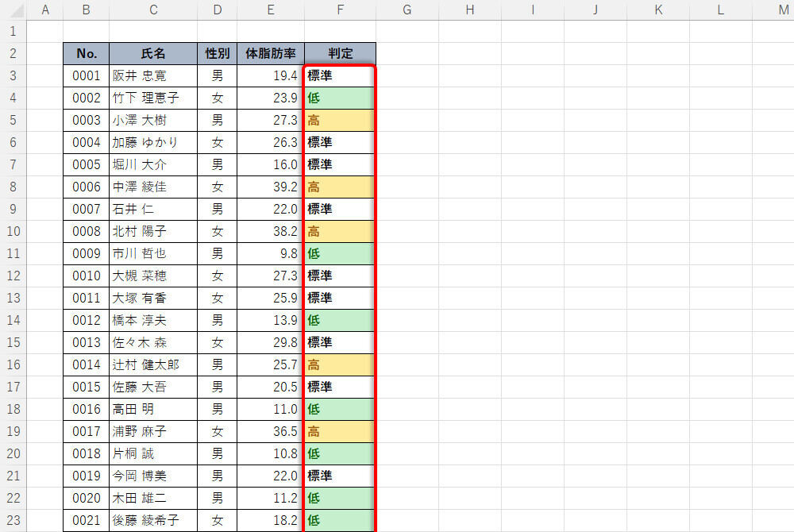Select green 低 result for 市川 哲也

tap(339, 253)
